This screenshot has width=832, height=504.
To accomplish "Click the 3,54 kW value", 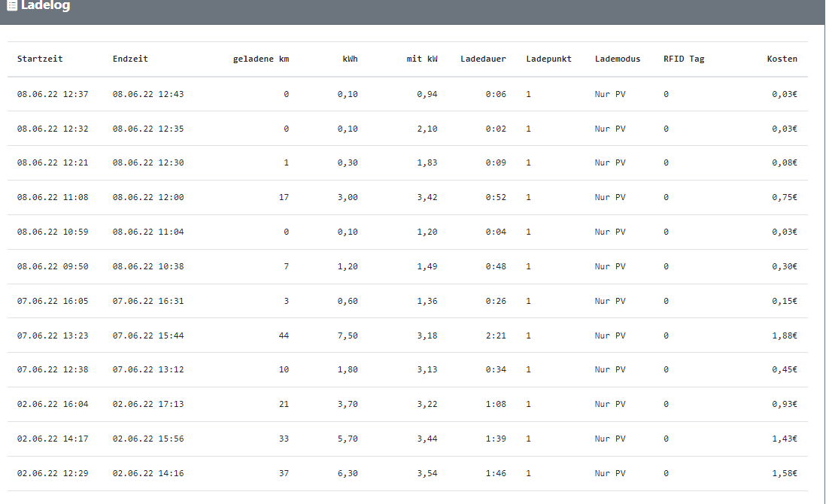I will pyautogui.click(x=427, y=473).
